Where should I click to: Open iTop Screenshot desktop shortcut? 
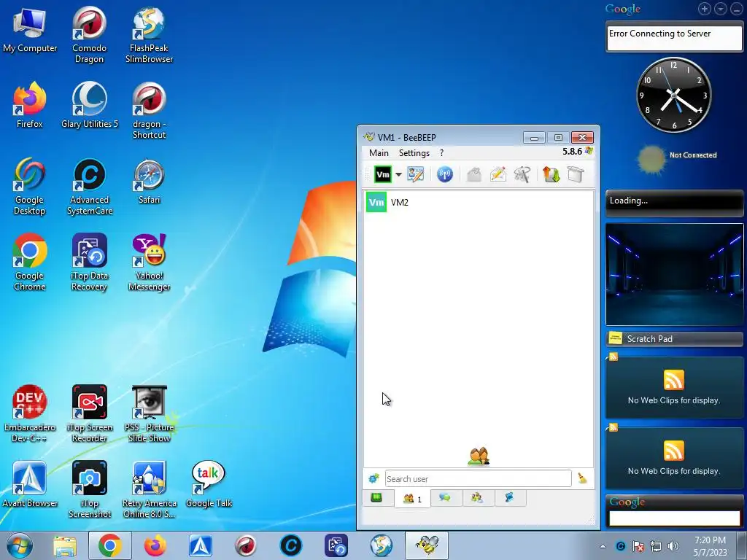click(x=89, y=489)
